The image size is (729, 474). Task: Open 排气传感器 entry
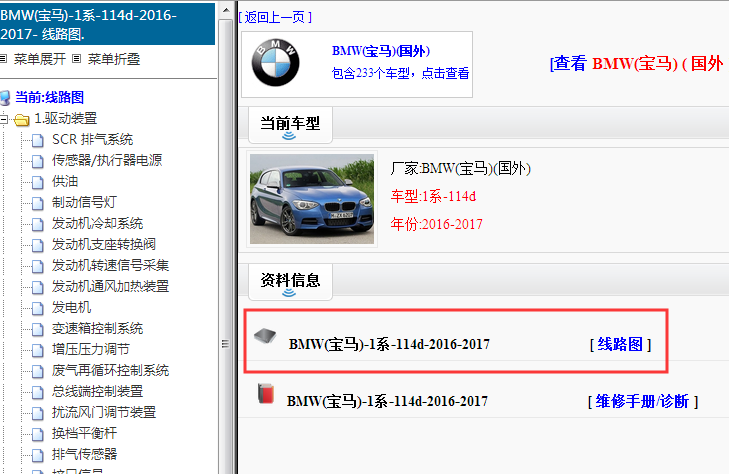(x=84, y=454)
